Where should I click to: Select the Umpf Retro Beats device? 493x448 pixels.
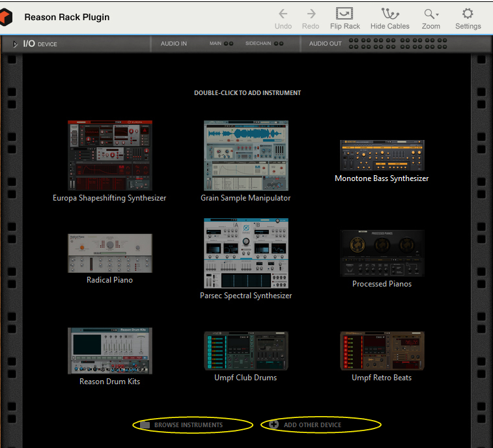pos(382,350)
